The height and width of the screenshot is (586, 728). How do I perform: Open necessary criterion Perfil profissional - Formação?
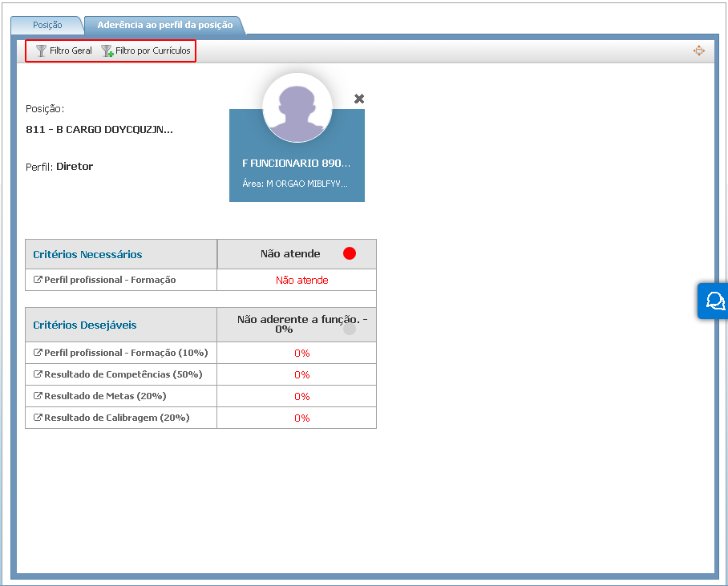pos(109,280)
